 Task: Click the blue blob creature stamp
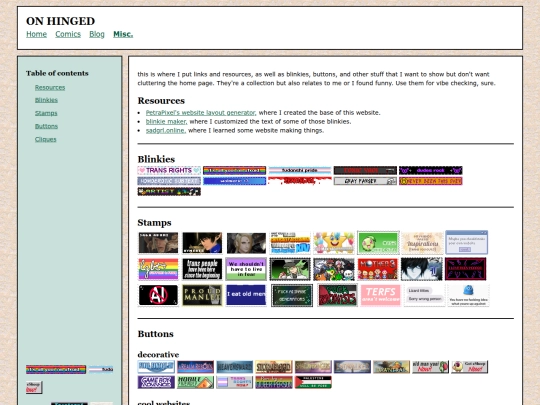[468, 295]
